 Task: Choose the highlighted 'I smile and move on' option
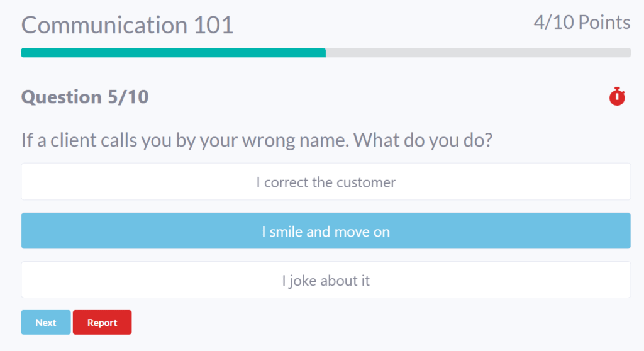[326, 231]
